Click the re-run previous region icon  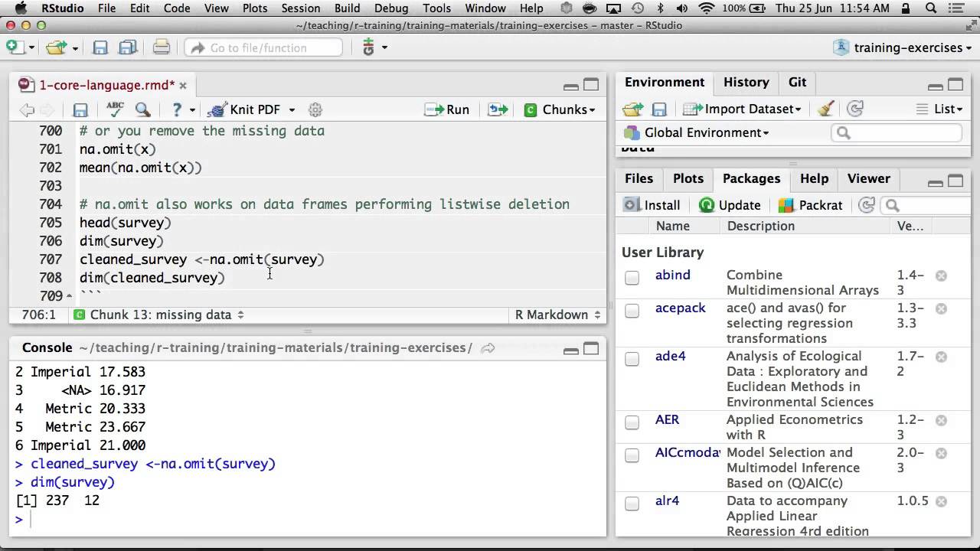coord(498,109)
